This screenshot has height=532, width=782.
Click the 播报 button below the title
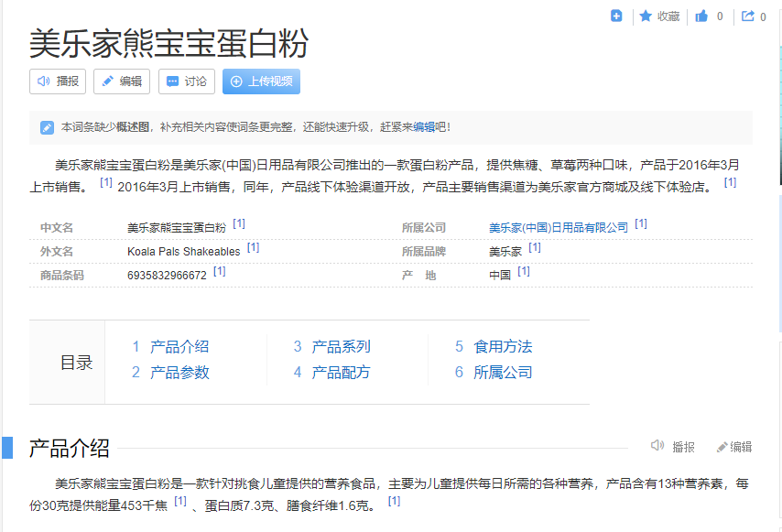click(x=58, y=81)
